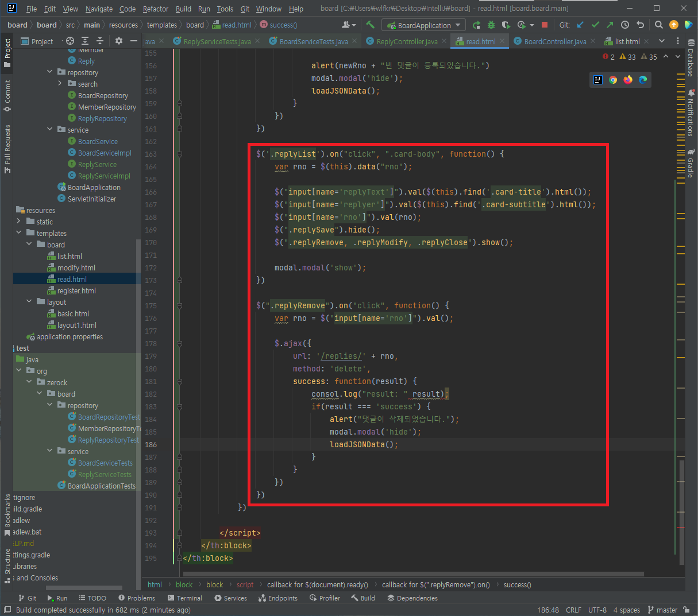Image resolution: width=698 pixels, height=616 pixels.
Task: Expand the static folder
Action: (x=18, y=222)
